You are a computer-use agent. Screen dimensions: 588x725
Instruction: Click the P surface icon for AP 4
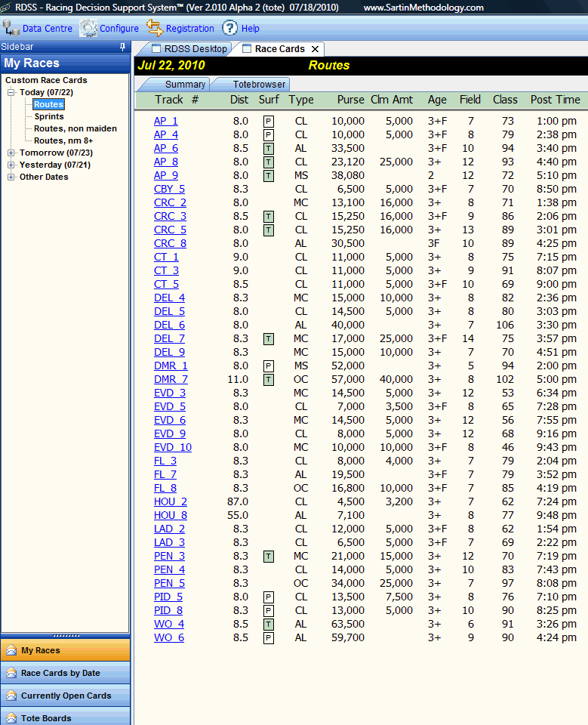pyautogui.click(x=269, y=135)
